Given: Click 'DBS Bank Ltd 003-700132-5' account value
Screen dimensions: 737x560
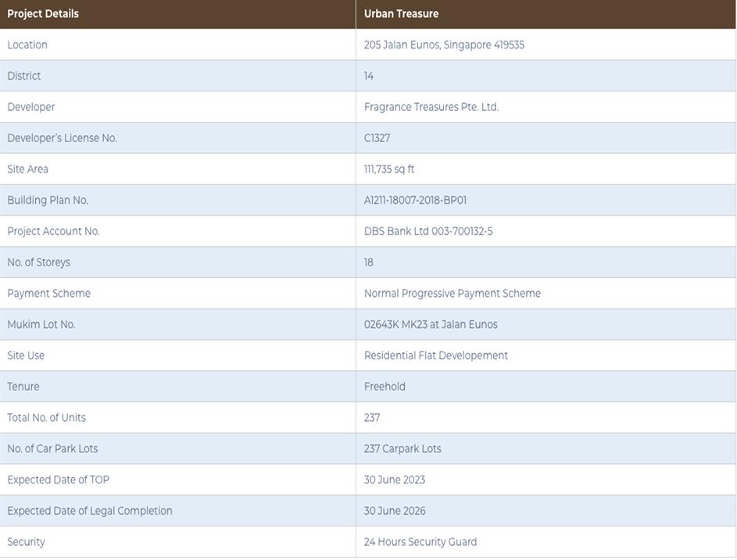Looking at the screenshot, I should tap(428, 231).
